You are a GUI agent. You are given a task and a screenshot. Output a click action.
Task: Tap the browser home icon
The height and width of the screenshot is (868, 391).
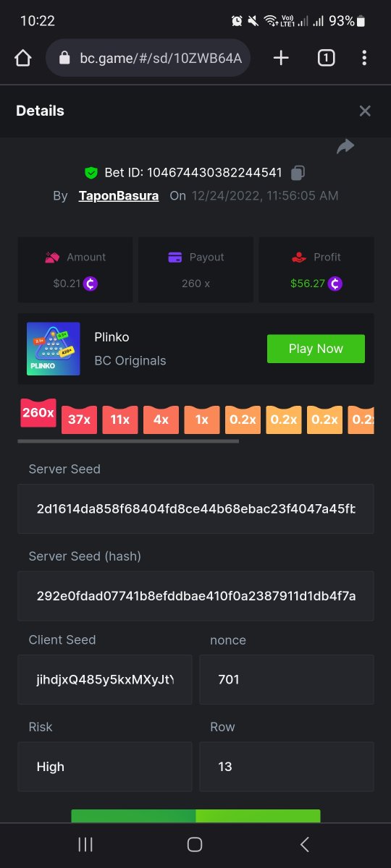click(23, 58)
